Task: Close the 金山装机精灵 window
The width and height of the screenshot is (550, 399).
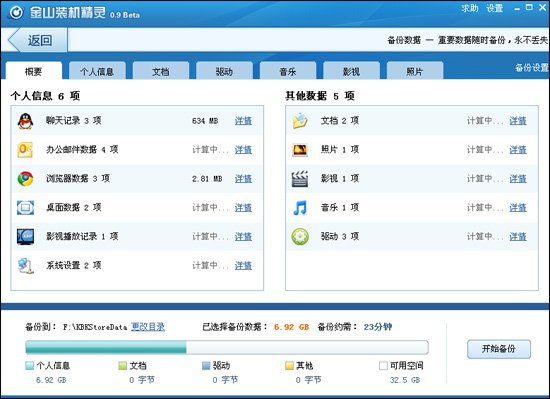Action: click(543, 8)
